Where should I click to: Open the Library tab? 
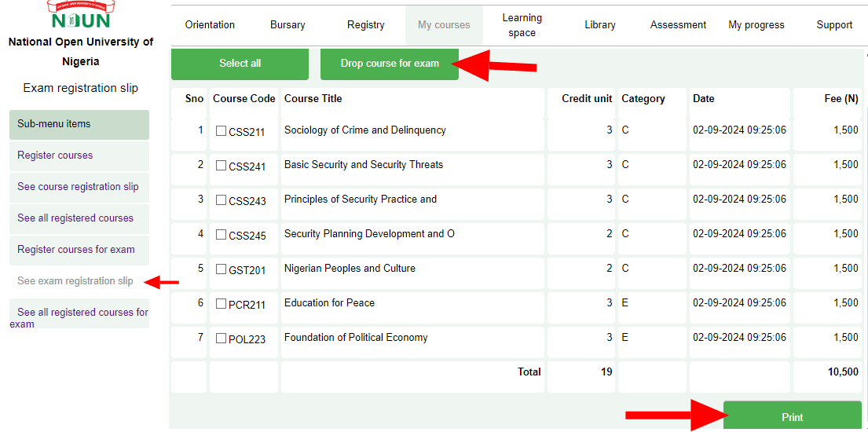point(600,25)
